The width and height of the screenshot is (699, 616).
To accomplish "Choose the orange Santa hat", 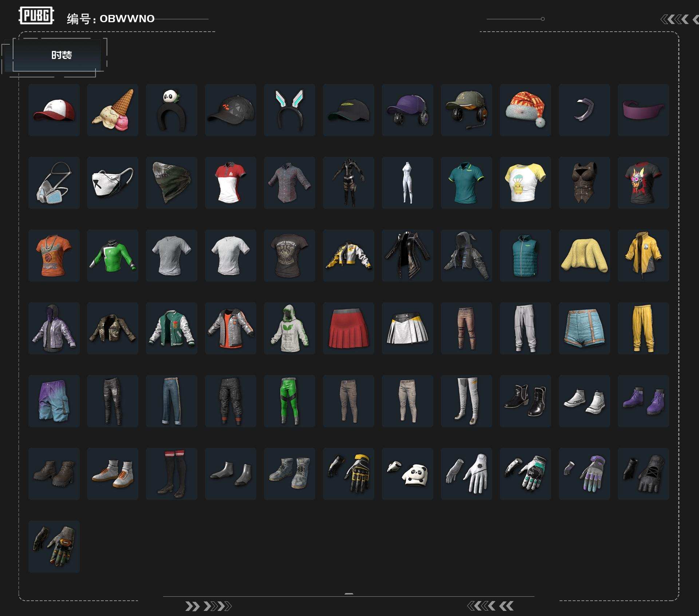I will (x=525, y=110).
